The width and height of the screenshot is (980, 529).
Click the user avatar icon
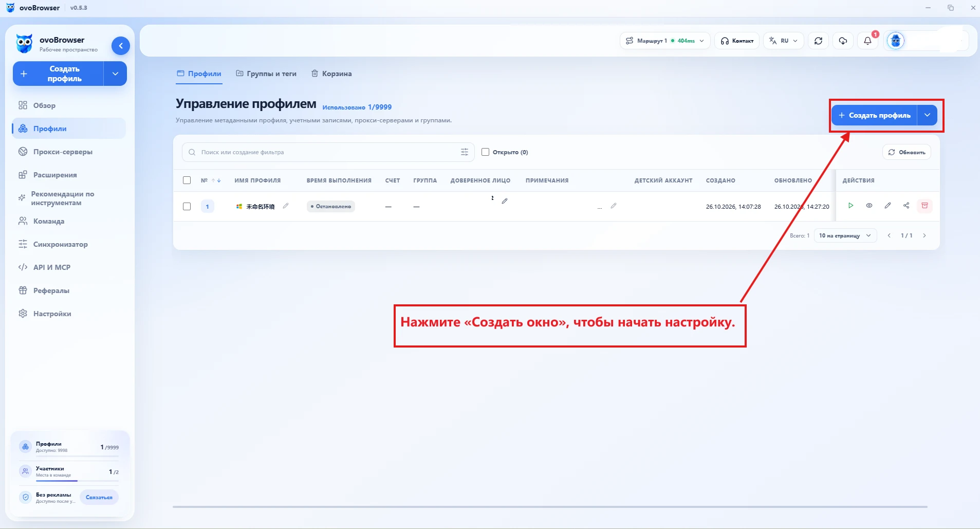tap(896, 41)
